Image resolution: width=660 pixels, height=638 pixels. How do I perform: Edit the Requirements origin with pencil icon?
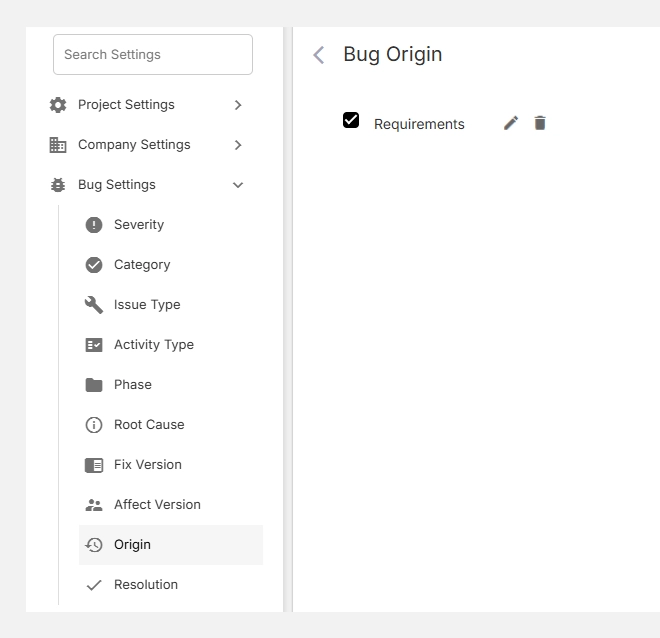click(x=511, y=123)
